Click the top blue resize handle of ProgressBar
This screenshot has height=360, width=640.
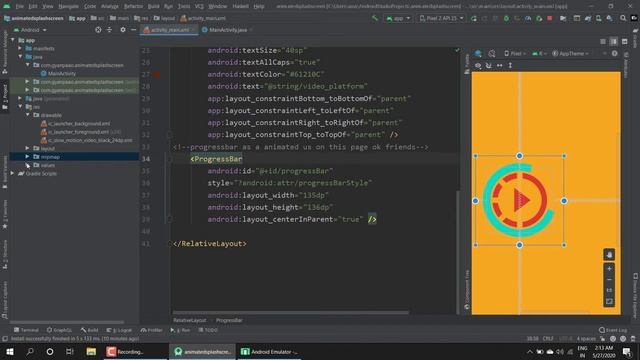tap(519, 156)
